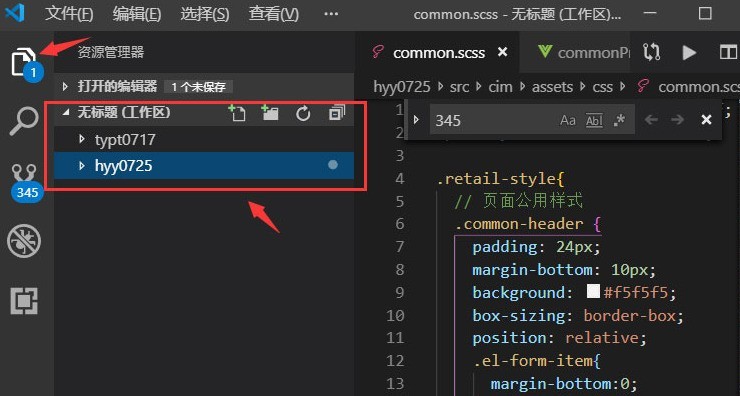Split the editor with layout icon
740x396 pixels.
[728, 52]
